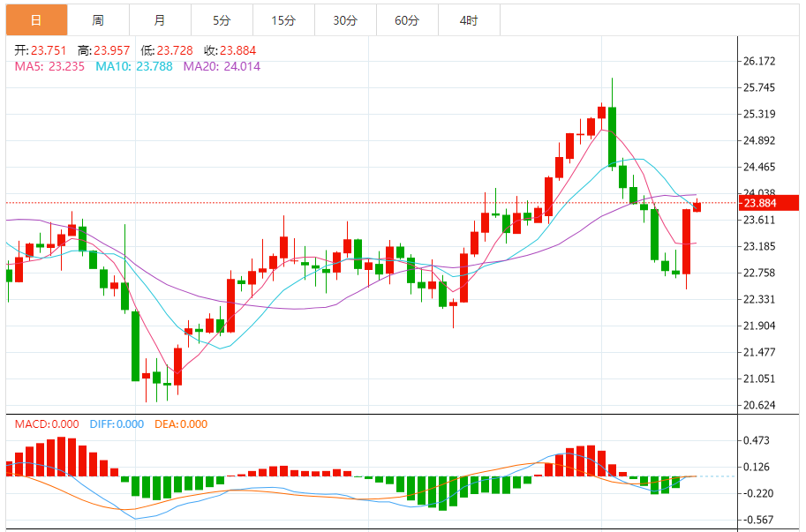The width and height of the screenshot is (806, 532).
Task: Click the high price value 23.957
Action: tap(111, 50)
